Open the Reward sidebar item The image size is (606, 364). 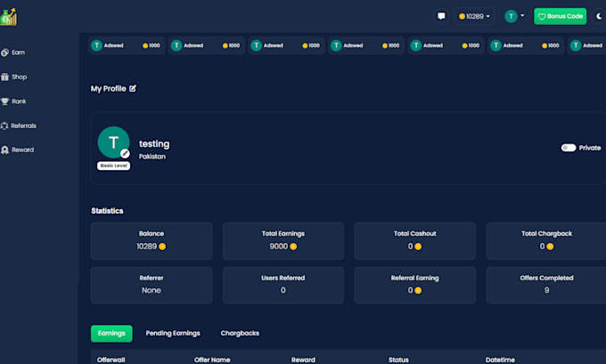18,150
